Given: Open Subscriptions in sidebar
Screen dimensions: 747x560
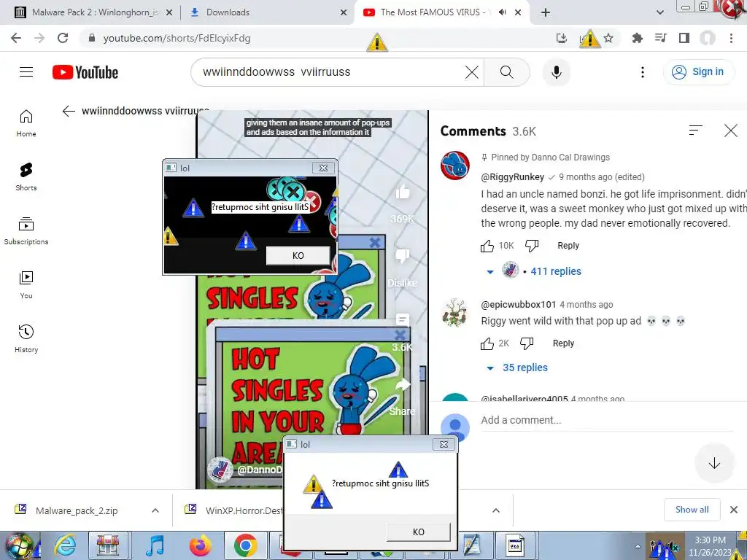Looking at the screenshot, I should click(x=26, y=231).
